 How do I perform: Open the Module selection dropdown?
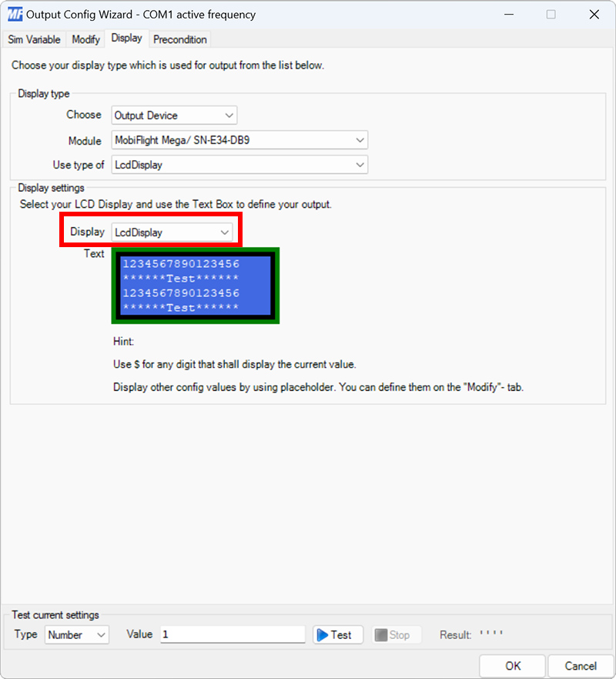click(x=239, y=139)
